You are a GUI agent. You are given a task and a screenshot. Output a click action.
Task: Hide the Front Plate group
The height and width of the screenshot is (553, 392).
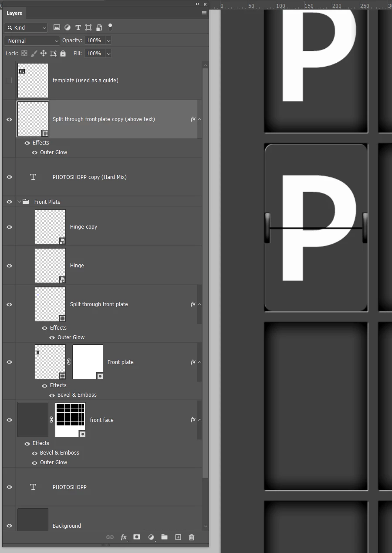9,202
